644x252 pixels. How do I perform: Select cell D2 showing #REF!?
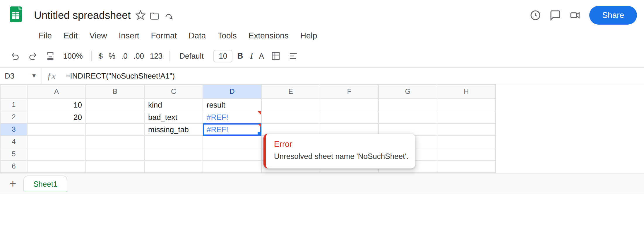pyautogui.click(x=232, y=117)
